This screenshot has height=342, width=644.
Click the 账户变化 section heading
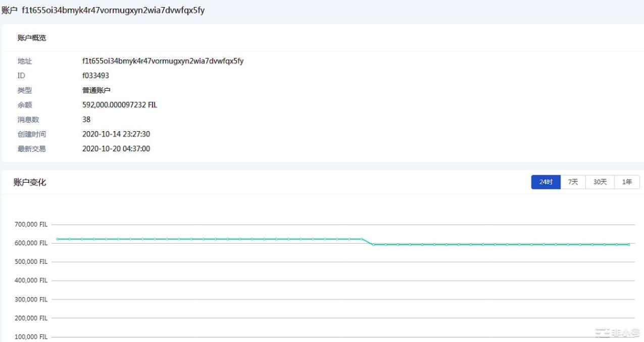pyautogui.click(x=30, y=183)
